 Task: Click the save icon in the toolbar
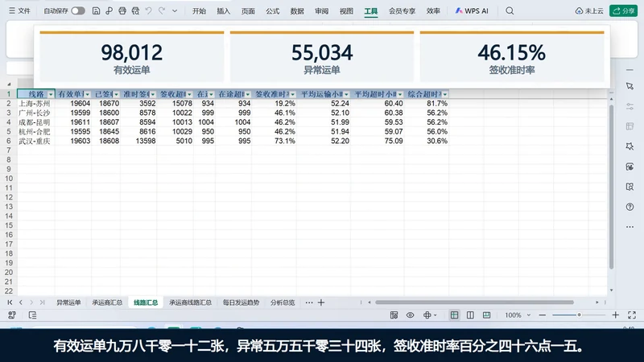point(96,11)
